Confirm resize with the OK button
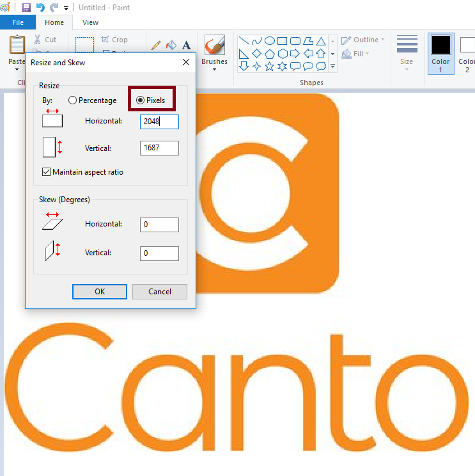 [100, 292]
